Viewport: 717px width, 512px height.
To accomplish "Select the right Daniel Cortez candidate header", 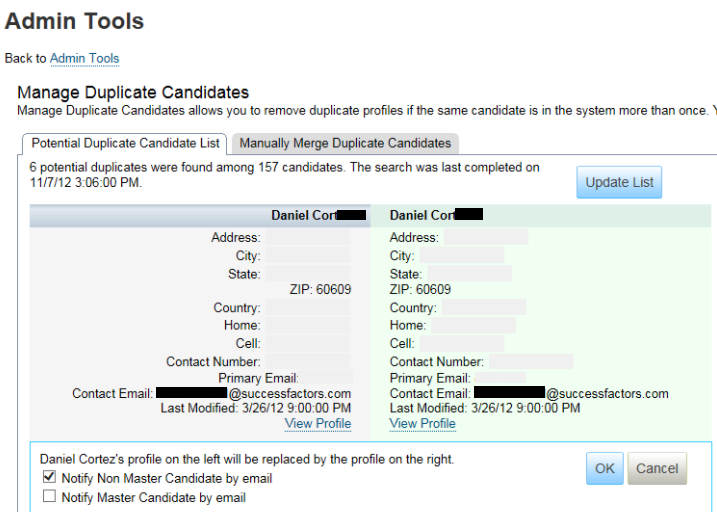I will pos(541,215).
